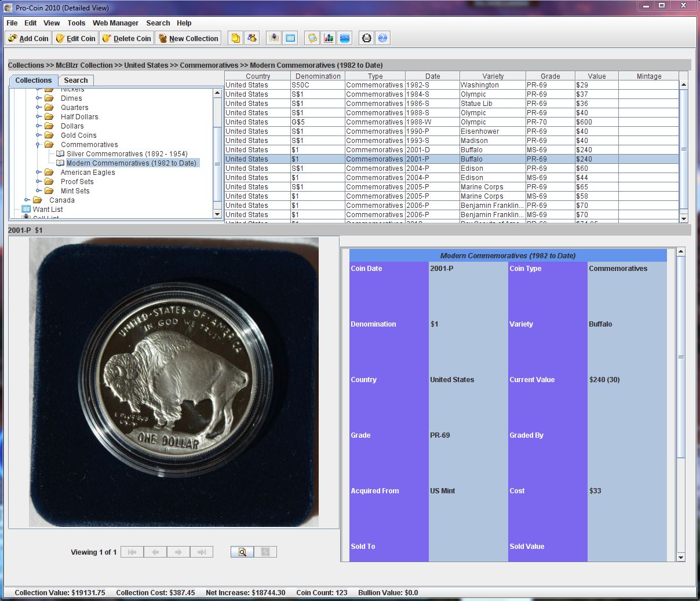Expand the Canada folder in the tree

(27, 200)
